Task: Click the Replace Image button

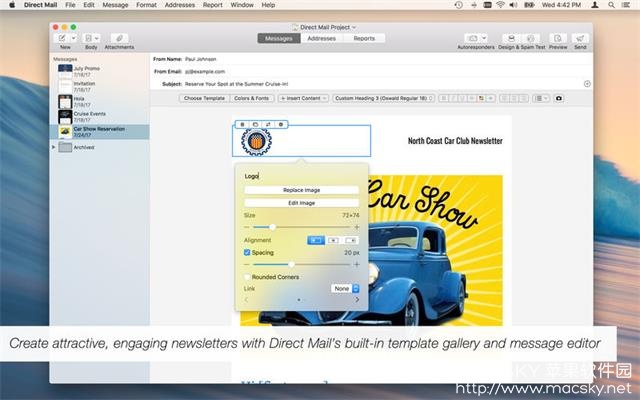Action: coord(302,190)
